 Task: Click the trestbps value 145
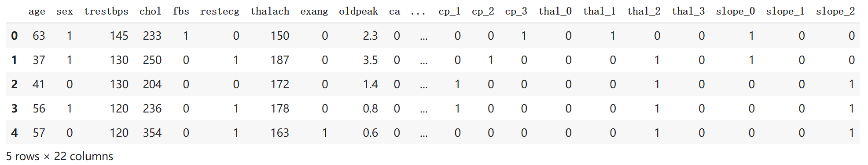(x=119, y=36)
